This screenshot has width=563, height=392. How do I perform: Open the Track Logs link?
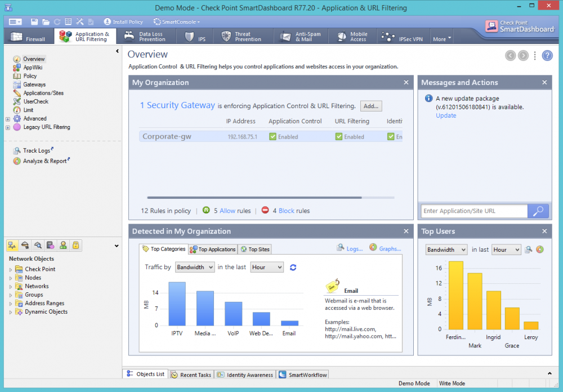click(36, 150)
